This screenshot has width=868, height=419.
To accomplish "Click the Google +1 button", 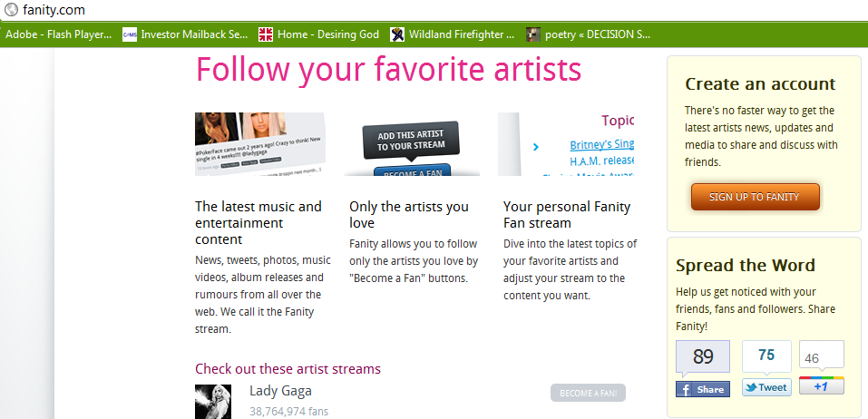I will point(821,386).
